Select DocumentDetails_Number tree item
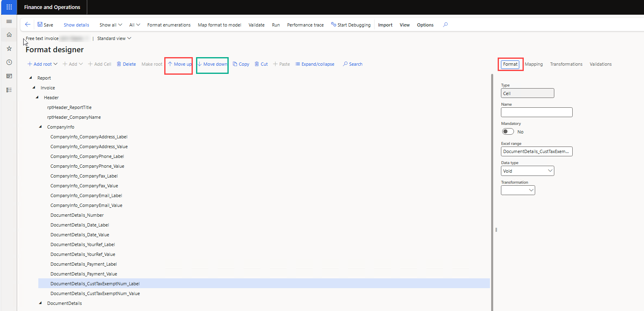644x311 pixels. coord(77,215)
